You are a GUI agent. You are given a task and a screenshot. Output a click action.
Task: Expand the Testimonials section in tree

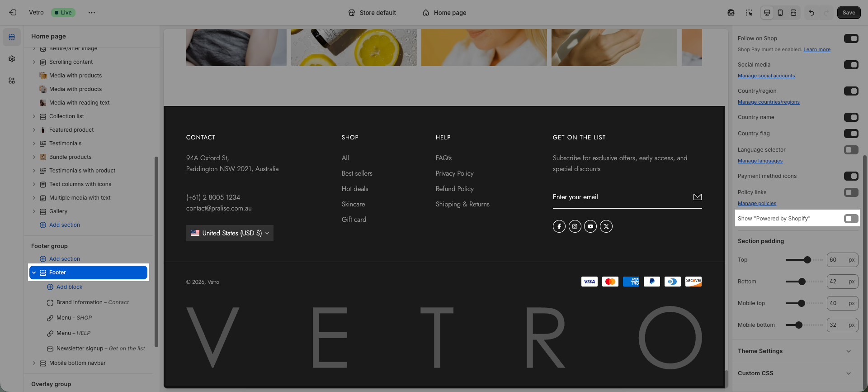[x=34, y=143]
